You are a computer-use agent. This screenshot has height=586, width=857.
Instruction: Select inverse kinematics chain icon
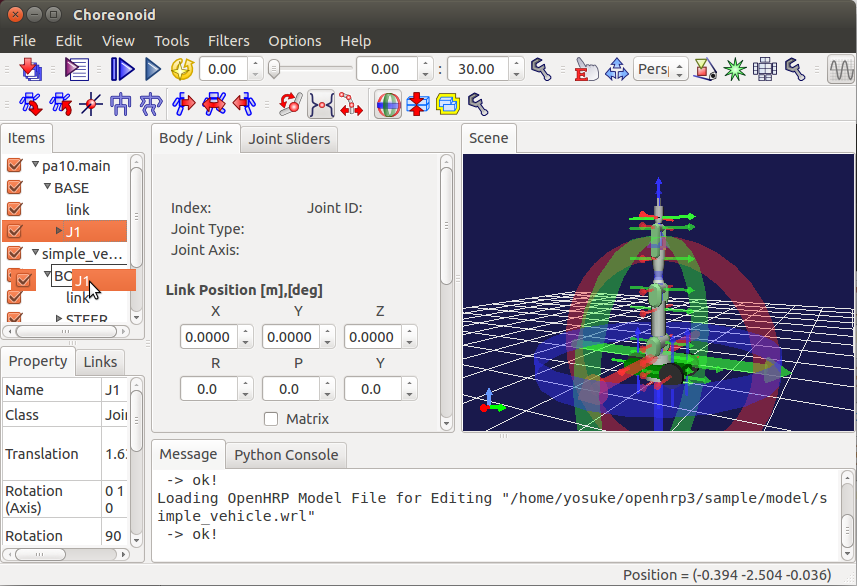coord(351,104)
